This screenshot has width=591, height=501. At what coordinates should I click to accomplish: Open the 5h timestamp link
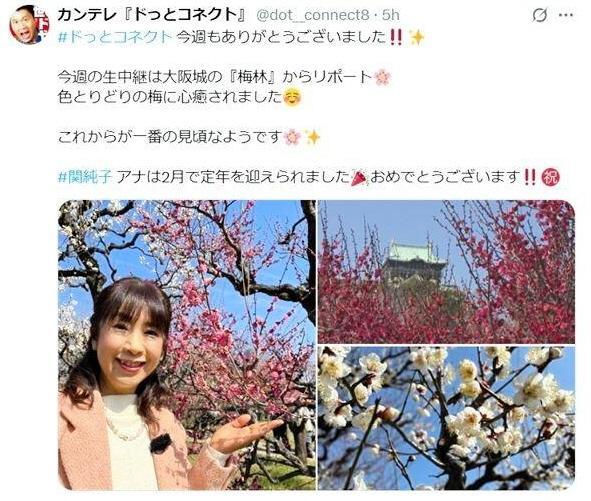[x=390, y=15]
